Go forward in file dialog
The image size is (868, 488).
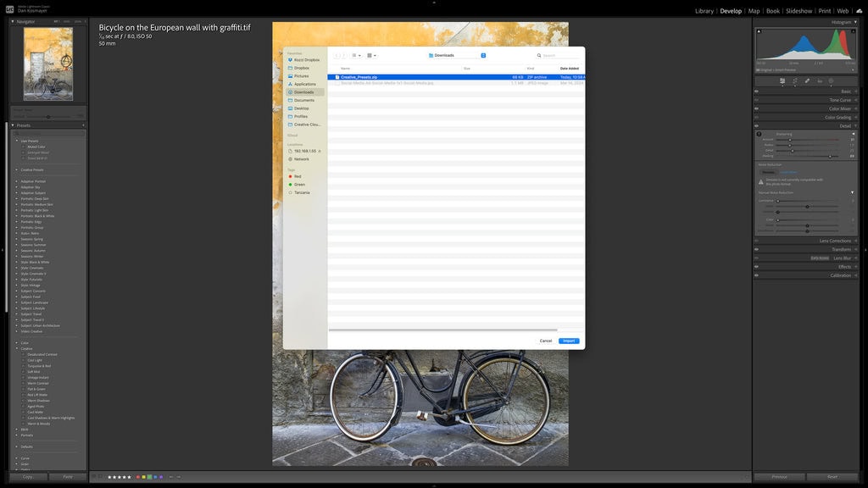pos(344,55)
